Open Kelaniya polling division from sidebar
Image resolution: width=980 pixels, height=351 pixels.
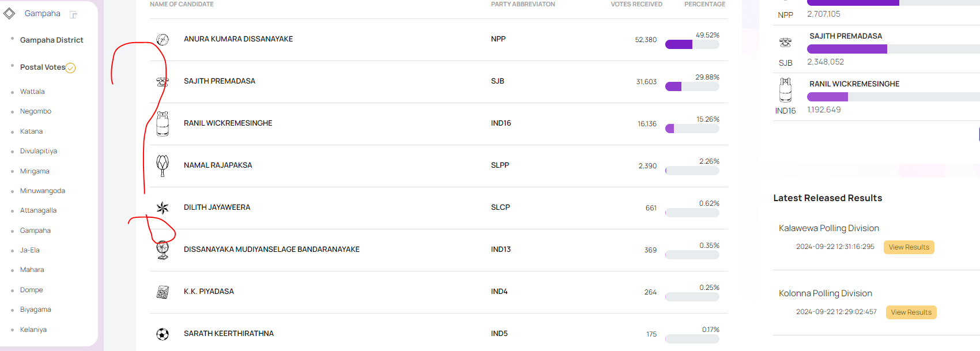33,330
